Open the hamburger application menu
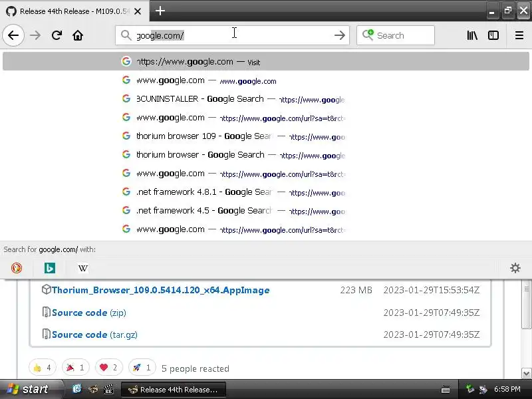This screenshot has width=532, height=399. point(519,35)
